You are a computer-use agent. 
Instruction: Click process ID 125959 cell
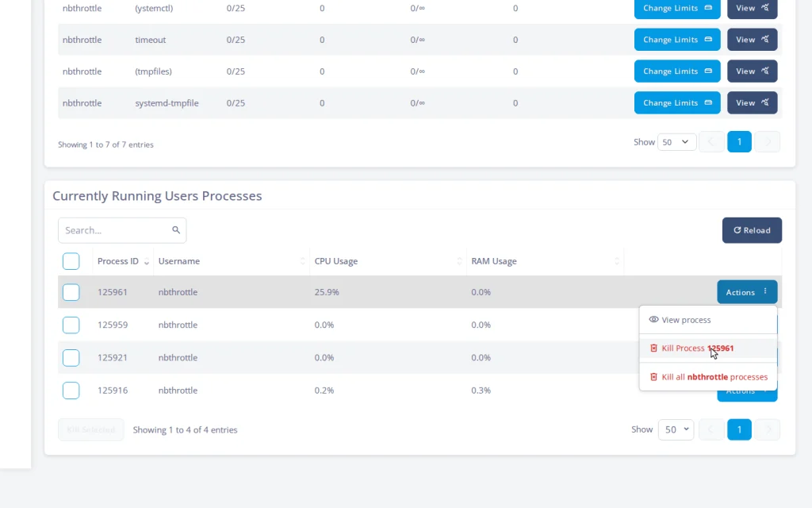(113, 325)
